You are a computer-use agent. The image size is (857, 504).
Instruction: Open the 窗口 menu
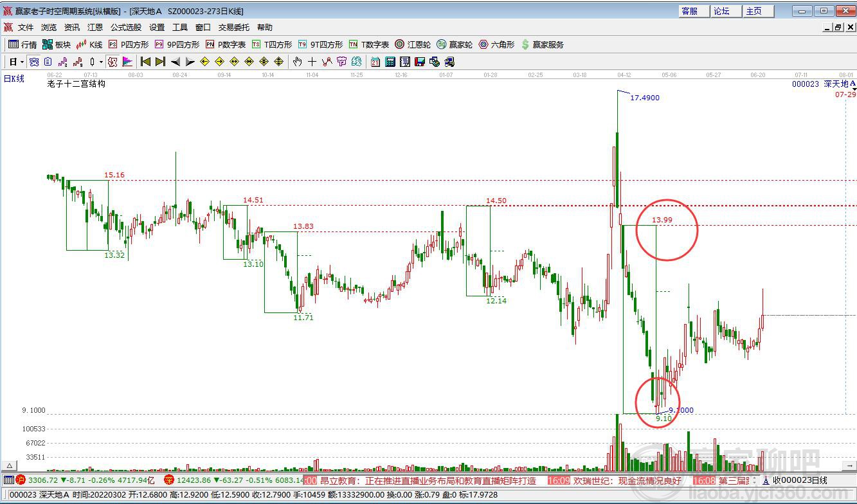pyautogui.click(x=203, y=28)
